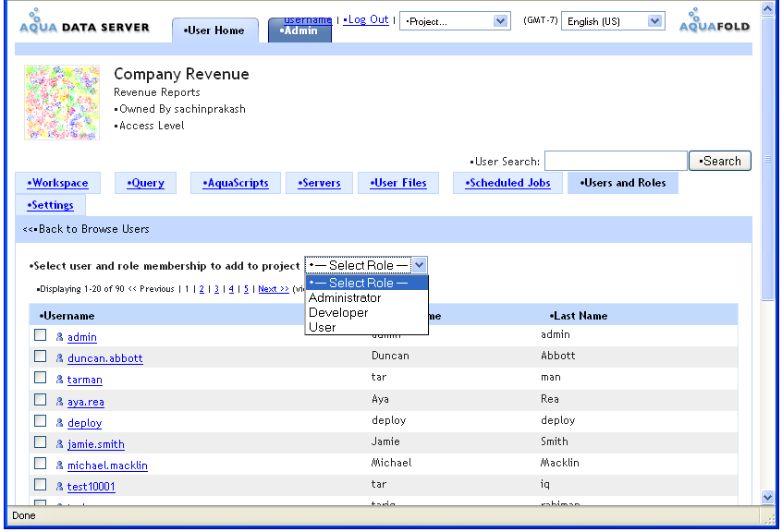Click the scrollbar down arrow

pyautogui.click(x=767, y=497)
